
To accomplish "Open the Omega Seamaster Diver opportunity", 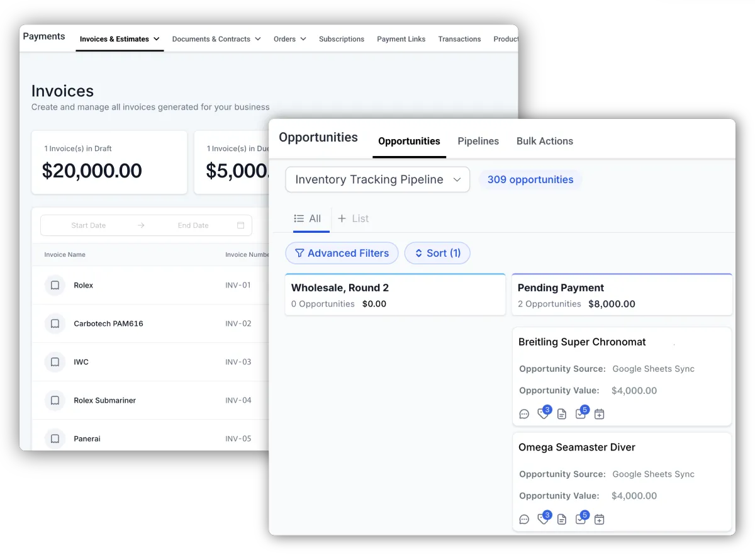I will pyautogui.click(x=577, y=447).
